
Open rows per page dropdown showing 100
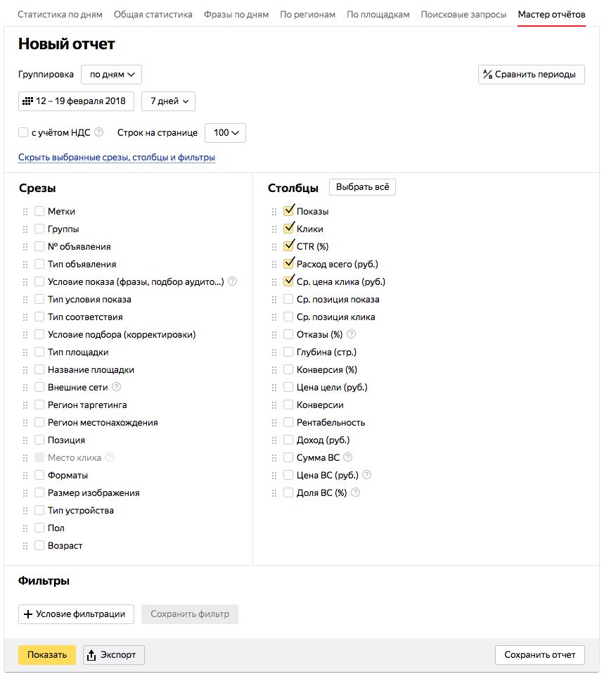click(225, 132)
